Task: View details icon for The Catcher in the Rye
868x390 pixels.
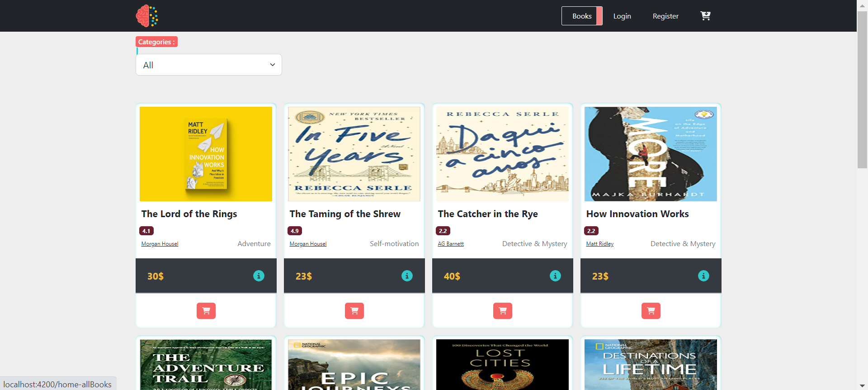Action: click(555, 276)
